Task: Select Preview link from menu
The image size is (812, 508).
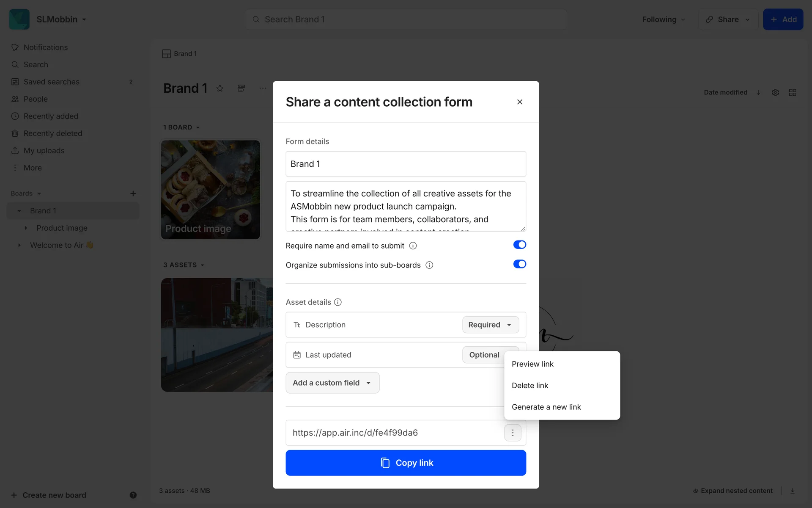Action: point(532,364)
